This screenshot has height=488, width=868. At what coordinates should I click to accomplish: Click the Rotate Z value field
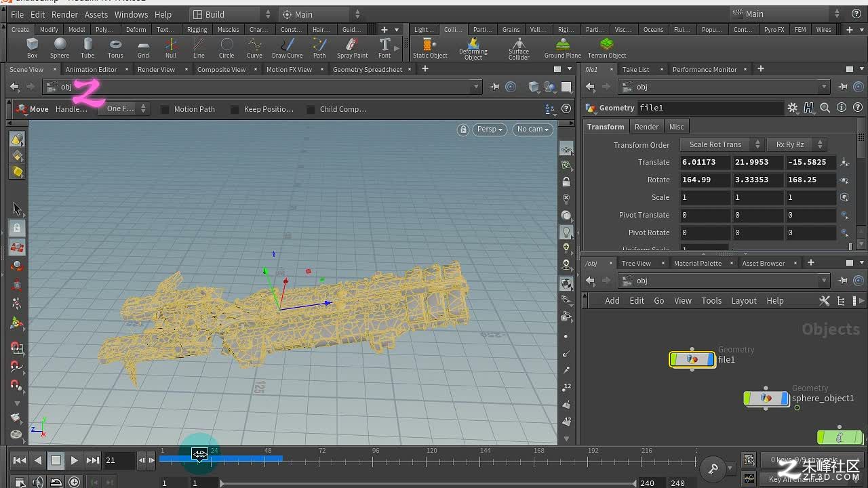[811, 180]
